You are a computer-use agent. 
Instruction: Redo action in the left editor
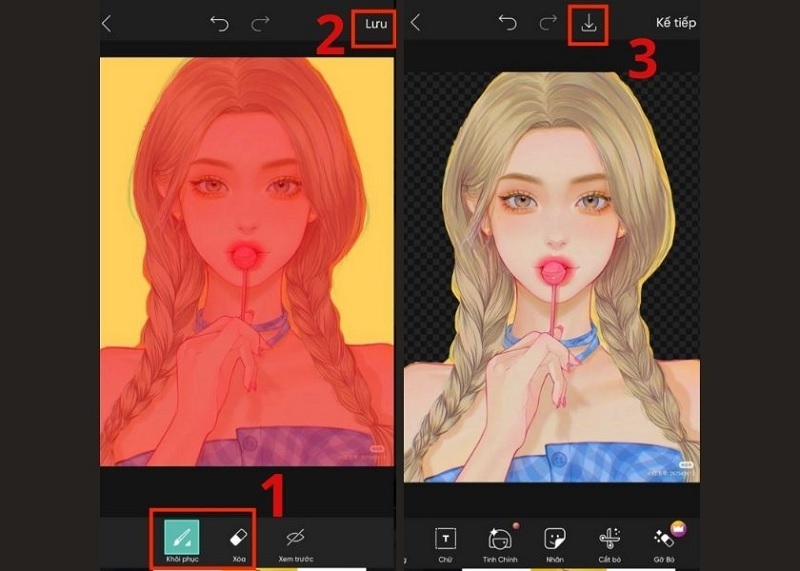(260, 23)
